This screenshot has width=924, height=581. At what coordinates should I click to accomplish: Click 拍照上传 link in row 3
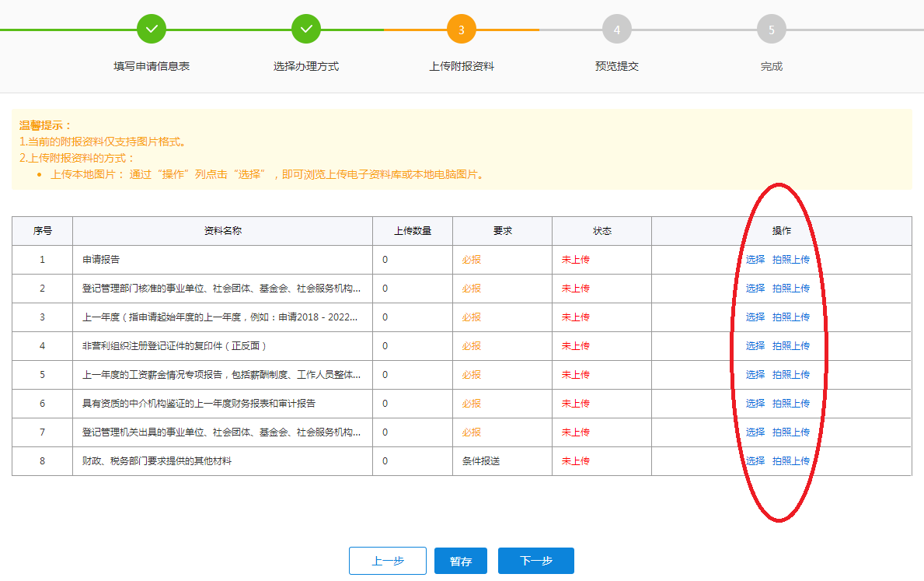791,317
